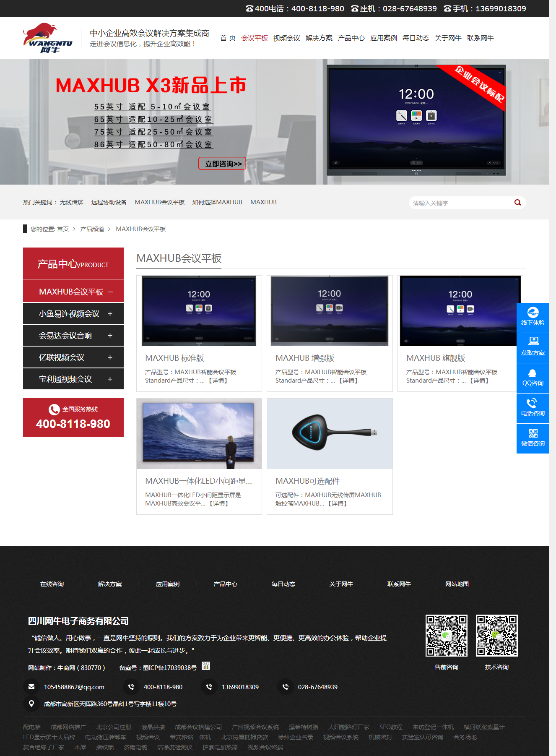Open the MAXHUB 标准版 product thumbnail
Viewport: 556px width, 756px height.
tap(199, 311)
